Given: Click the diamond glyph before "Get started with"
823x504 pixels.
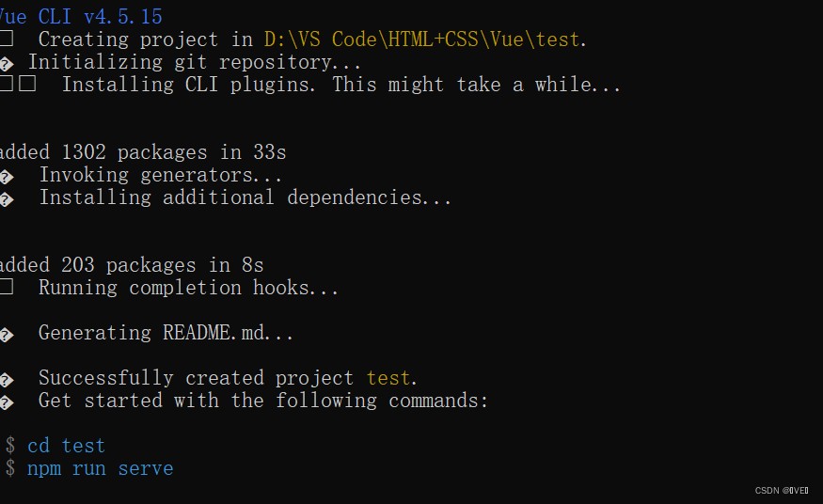Looking at the screenshot, I should (7, 402).
